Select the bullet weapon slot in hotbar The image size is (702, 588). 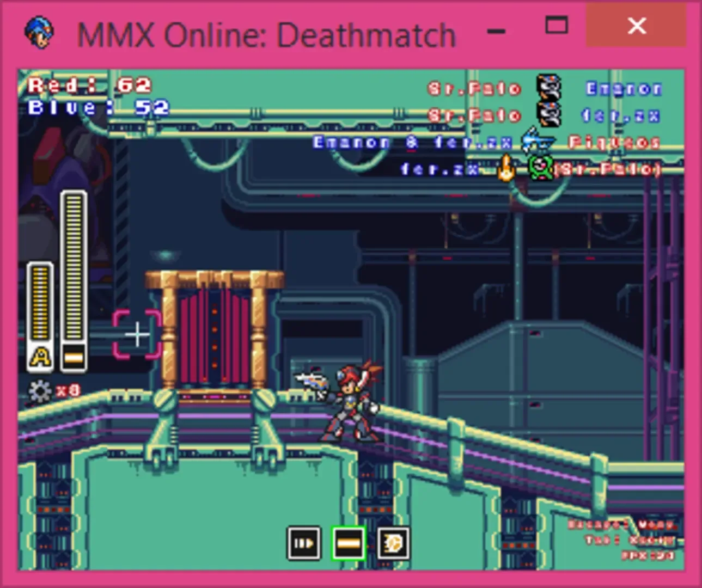click(x=303, y=543)
